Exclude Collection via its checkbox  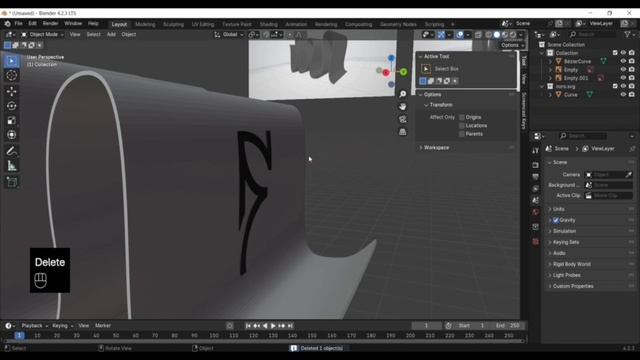615,53
